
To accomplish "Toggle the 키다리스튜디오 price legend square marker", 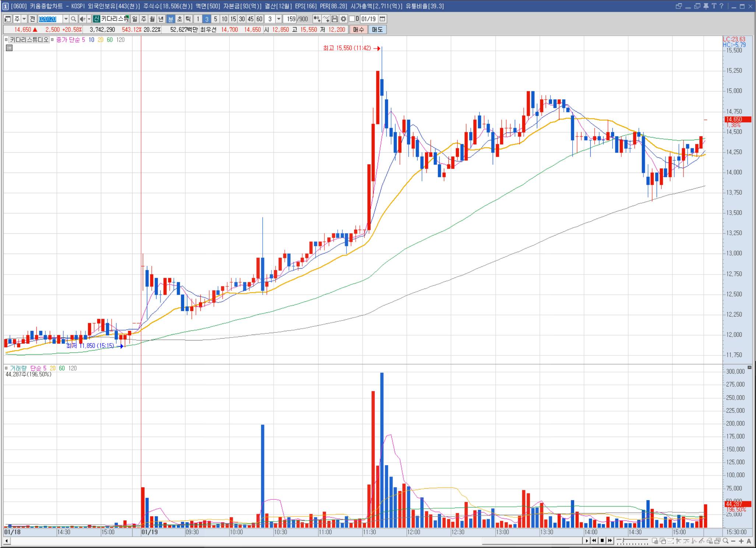I will 6,40.
